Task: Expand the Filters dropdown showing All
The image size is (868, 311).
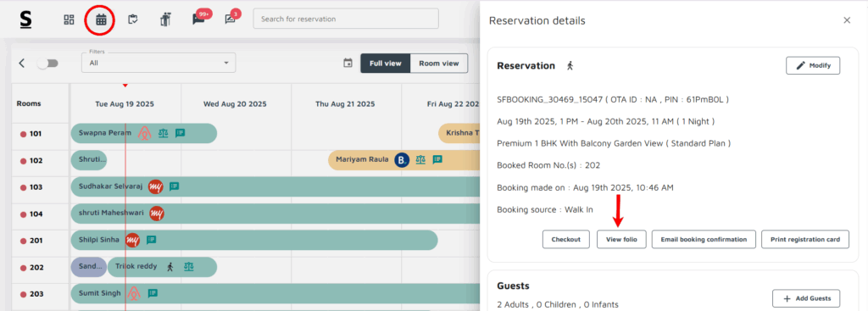Action: pos(159,63)
